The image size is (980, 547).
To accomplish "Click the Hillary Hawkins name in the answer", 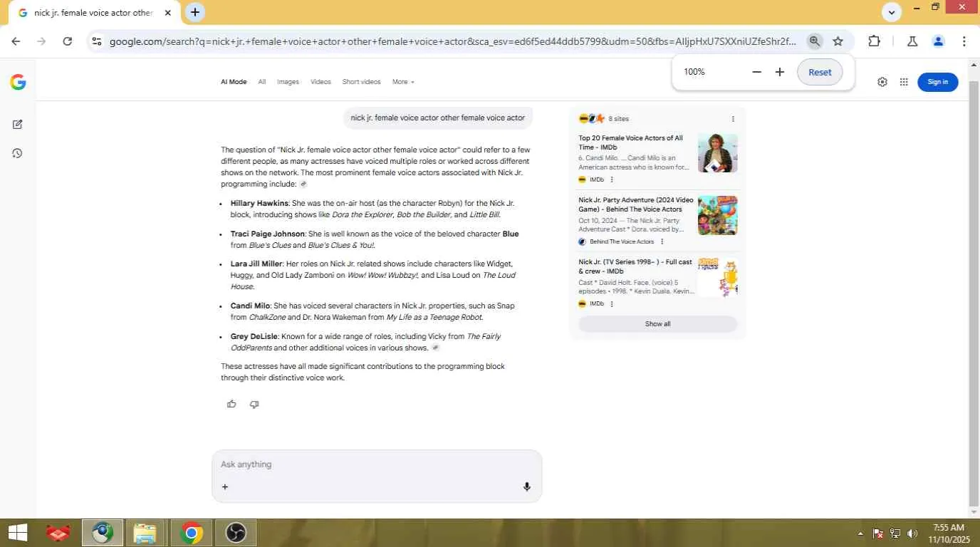I will pos(259,203).
